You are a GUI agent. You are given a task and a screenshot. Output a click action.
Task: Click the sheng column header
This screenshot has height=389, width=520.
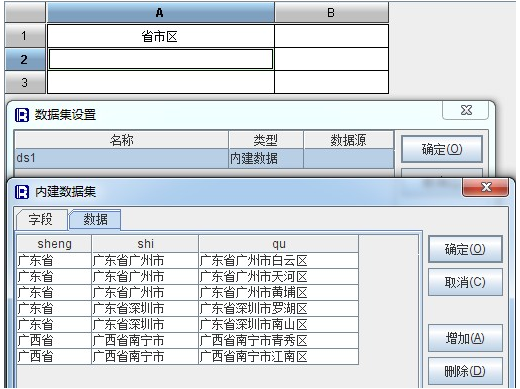pyautogui.click(x=54, y=244)
